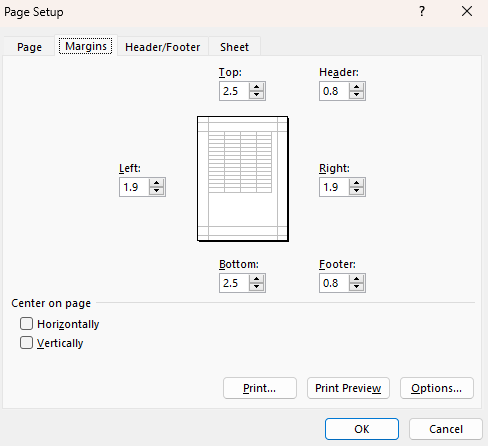Click the Print... button

260,388
